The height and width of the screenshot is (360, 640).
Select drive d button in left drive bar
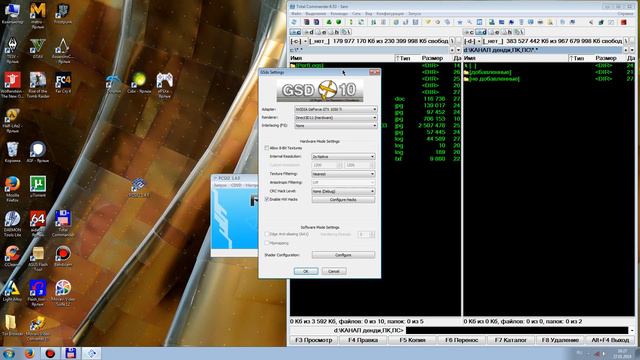coord(309,32)
